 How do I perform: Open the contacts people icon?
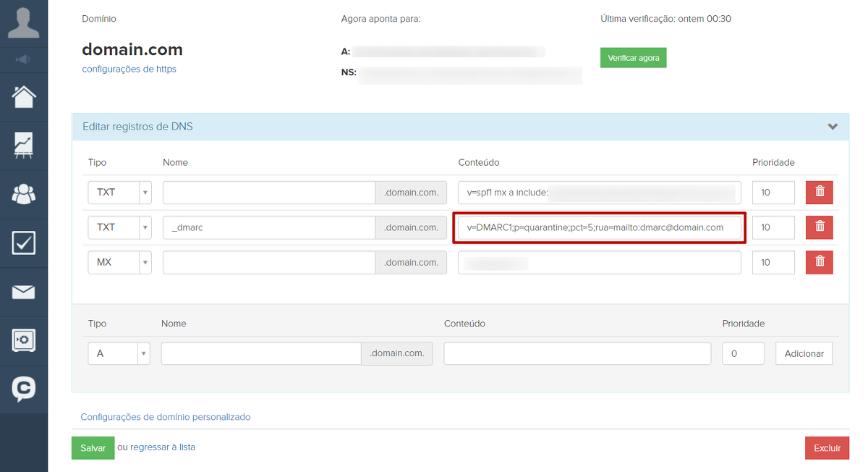point(23,193)
